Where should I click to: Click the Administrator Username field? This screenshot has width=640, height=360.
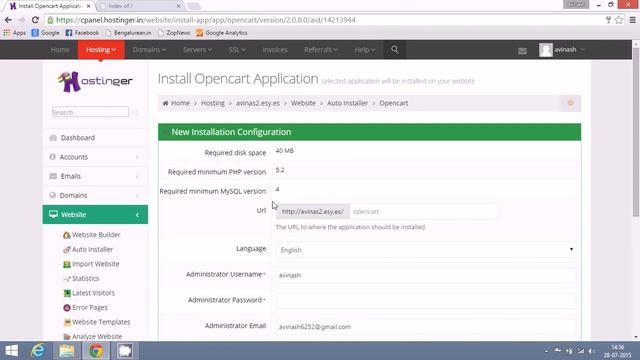tap(426, 275)
